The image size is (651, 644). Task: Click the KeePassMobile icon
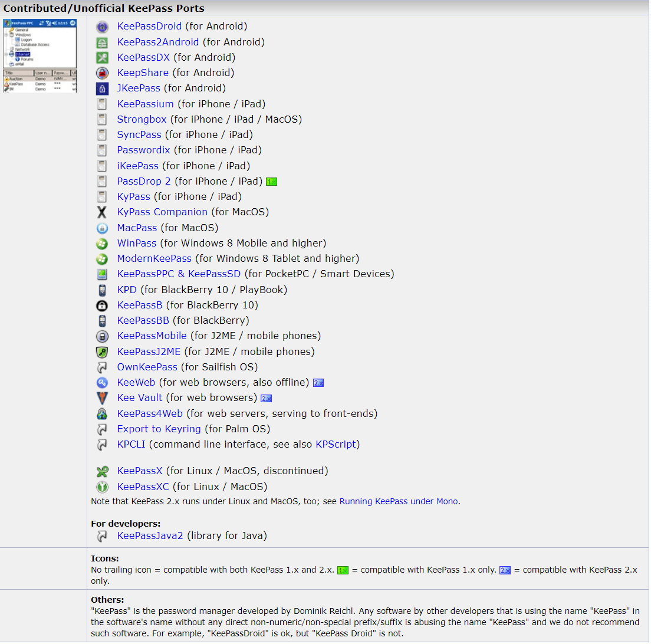coord(102,336)
